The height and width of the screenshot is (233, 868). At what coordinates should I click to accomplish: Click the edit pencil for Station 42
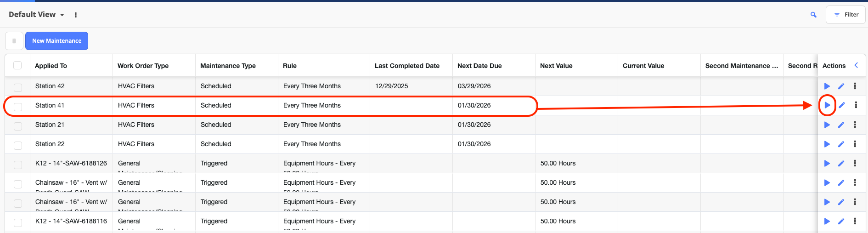[841, 86]
